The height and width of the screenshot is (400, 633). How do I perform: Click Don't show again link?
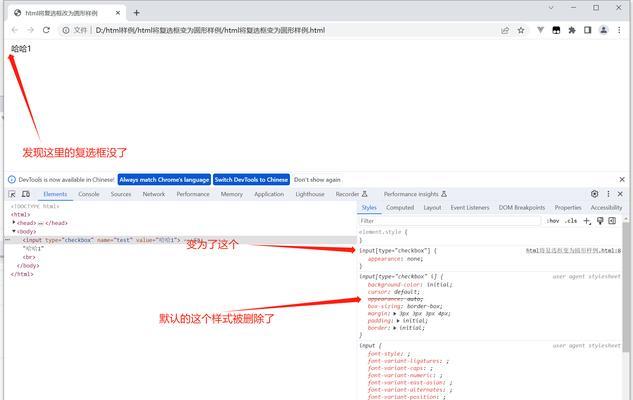click(317, 180)
